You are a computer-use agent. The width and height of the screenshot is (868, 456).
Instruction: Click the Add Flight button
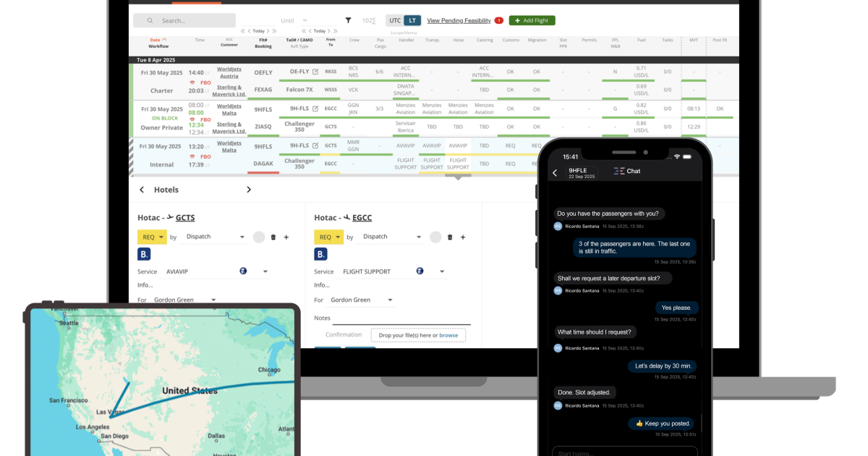tap(532, 20)
